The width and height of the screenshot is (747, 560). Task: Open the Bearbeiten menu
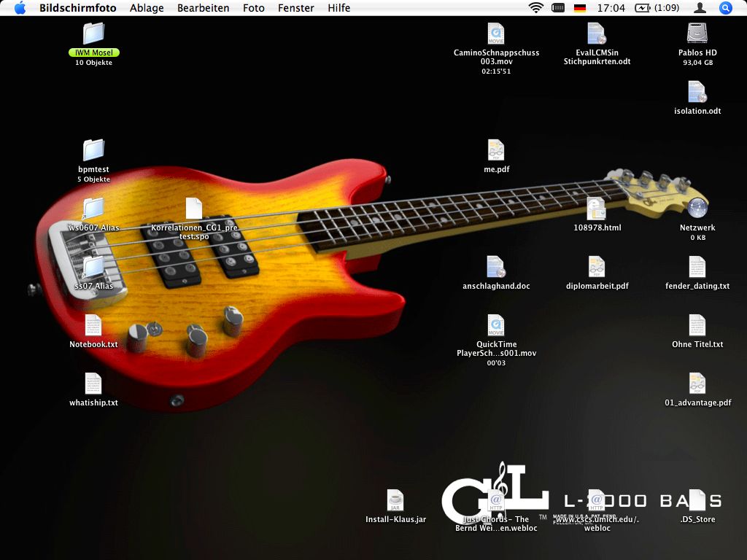pyautogui.click(x=203, y=8)
